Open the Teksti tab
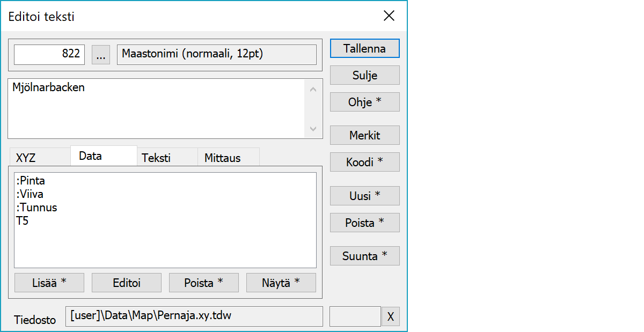The height and width of the screenshot is (332, 644). click(156, 158)
